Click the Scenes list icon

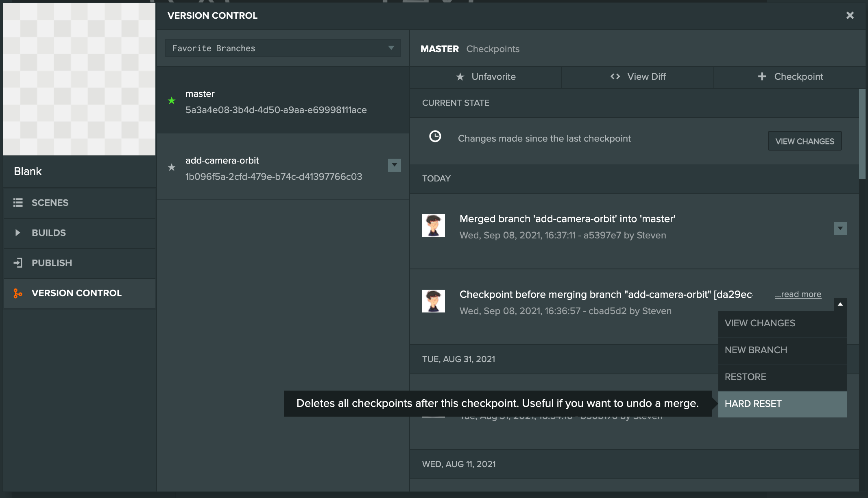(18, 203)
